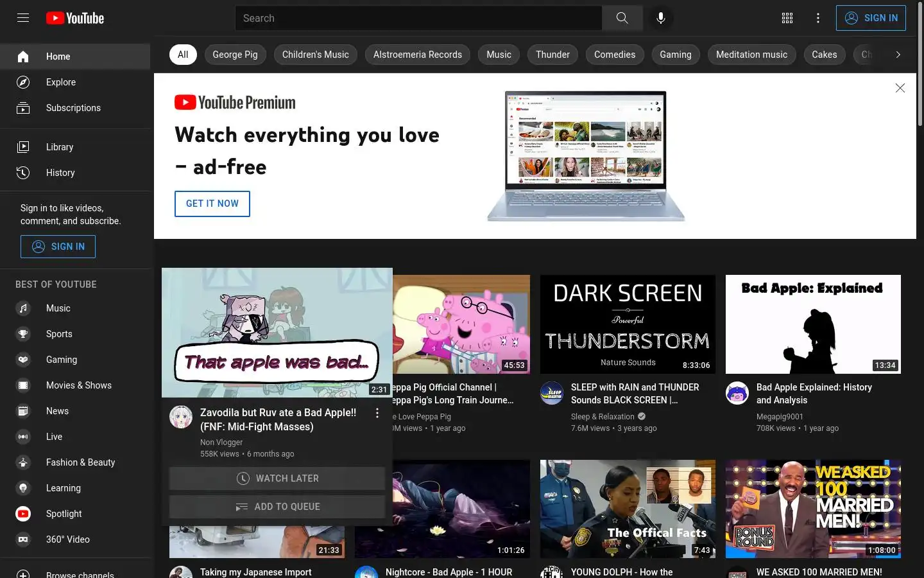Select the Cakes chip

click(x=825, y=55)
